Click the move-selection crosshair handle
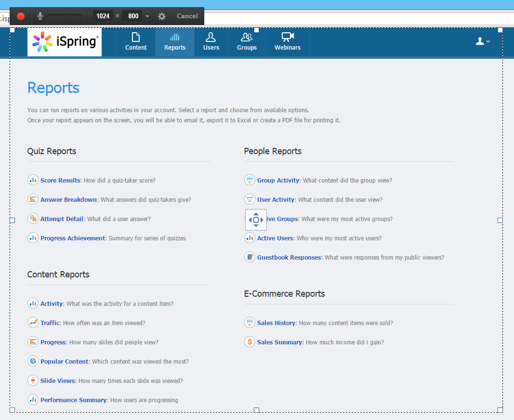The image size is (514, 420). point(256,220)
